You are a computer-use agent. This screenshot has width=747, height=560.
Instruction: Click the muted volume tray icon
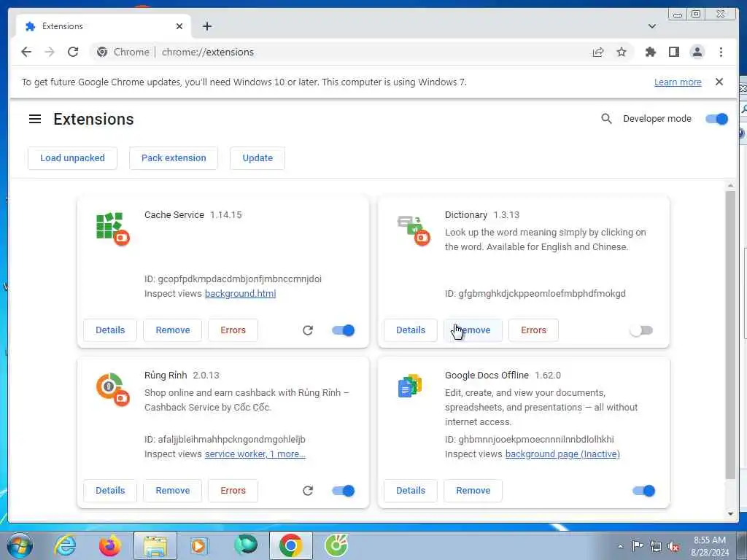pos(674,546)
